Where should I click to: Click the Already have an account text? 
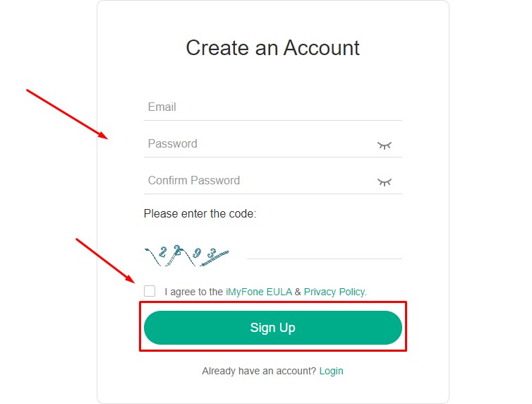click(x=259, y=371)
